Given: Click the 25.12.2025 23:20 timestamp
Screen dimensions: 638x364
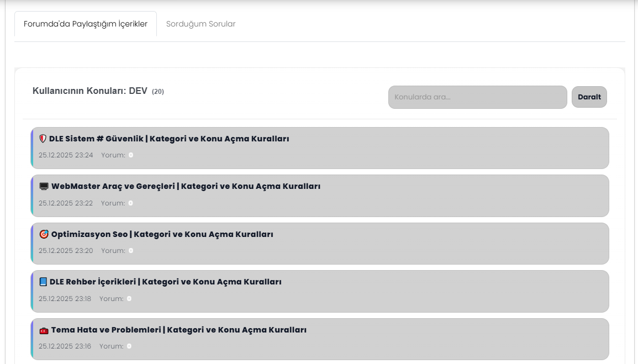Looking at the screenshot, I should (x=66, y=251).
